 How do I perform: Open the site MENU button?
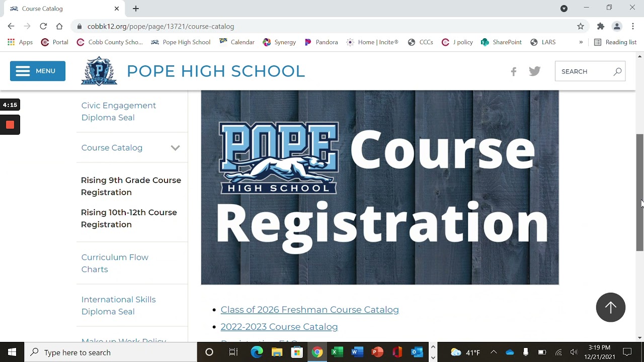(38, 71)
